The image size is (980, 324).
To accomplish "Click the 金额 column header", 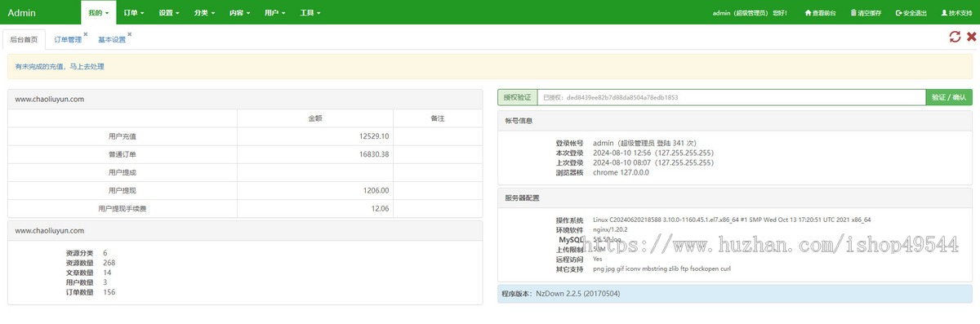I will pos(314,118).
